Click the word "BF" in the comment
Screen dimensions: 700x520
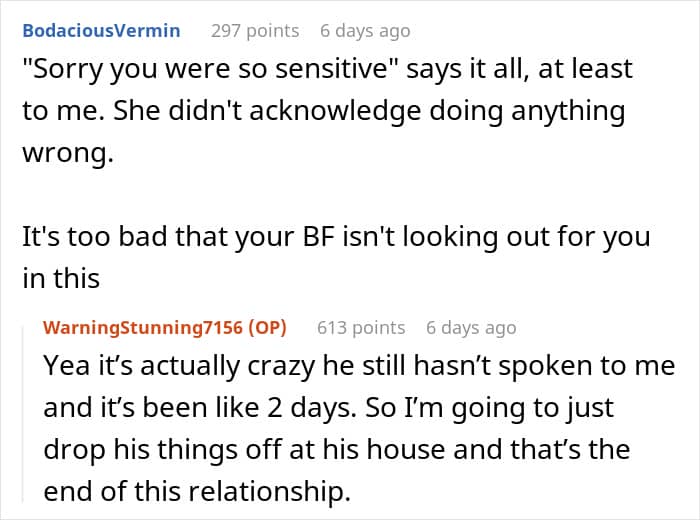319,237
